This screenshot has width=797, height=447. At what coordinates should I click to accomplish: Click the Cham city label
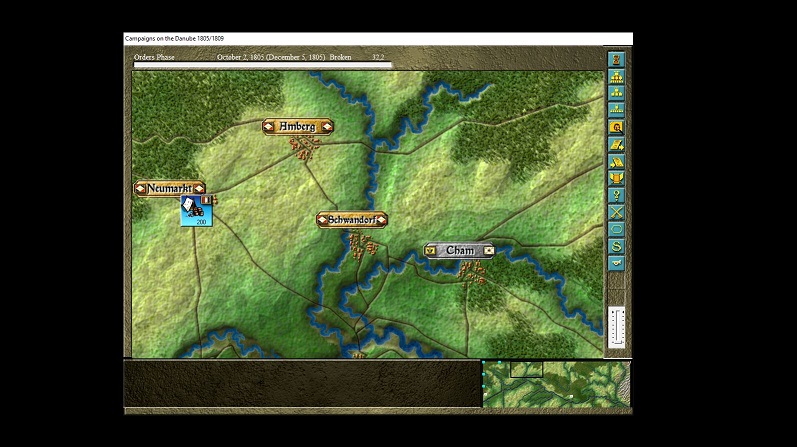pos(459,250)
